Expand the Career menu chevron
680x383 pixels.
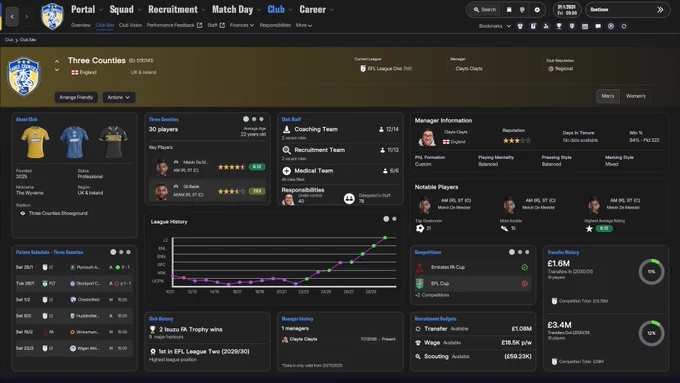tap(332, 10)
